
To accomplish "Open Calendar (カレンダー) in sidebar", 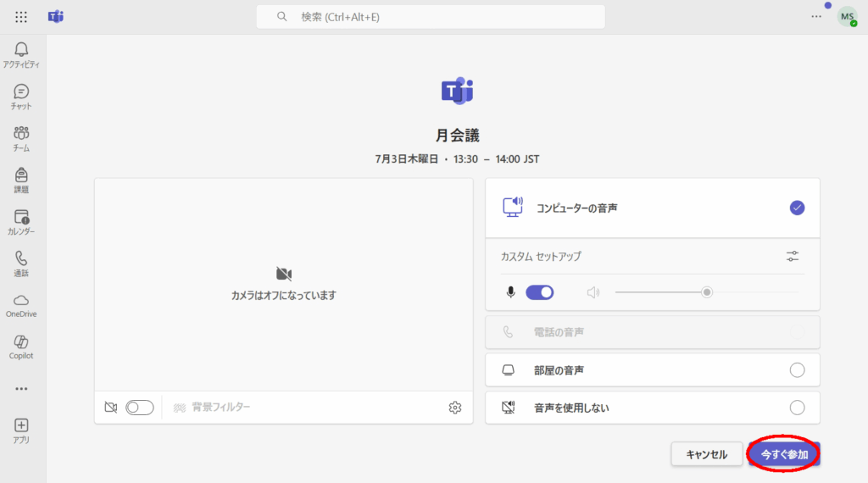I will pos(21,222).
